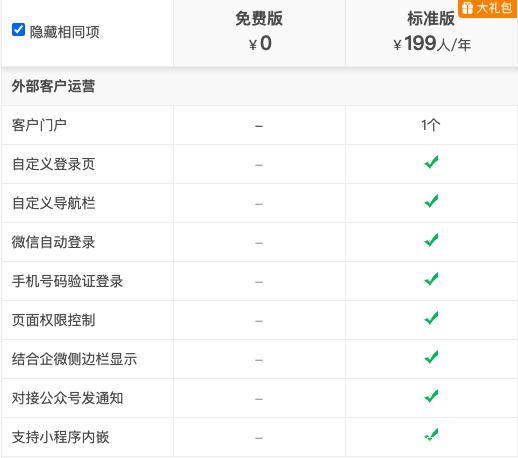The image size is (518, 458).
Task: Click green checkmark in 手机号码验证登录 row
Action: [x=431, y=279]
